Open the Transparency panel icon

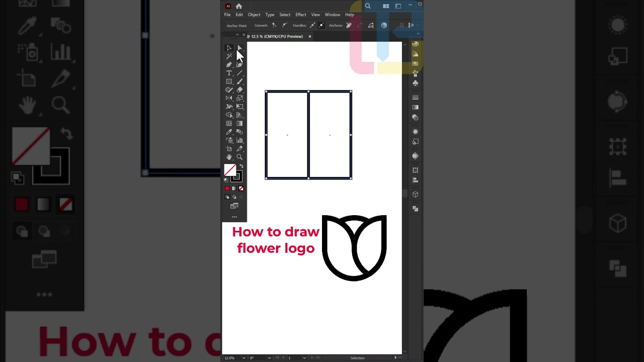click(415, 117)
